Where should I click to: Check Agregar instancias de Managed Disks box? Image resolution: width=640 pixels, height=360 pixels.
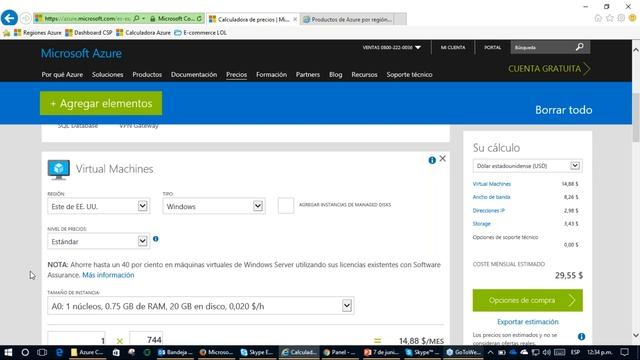pos(286,205)
